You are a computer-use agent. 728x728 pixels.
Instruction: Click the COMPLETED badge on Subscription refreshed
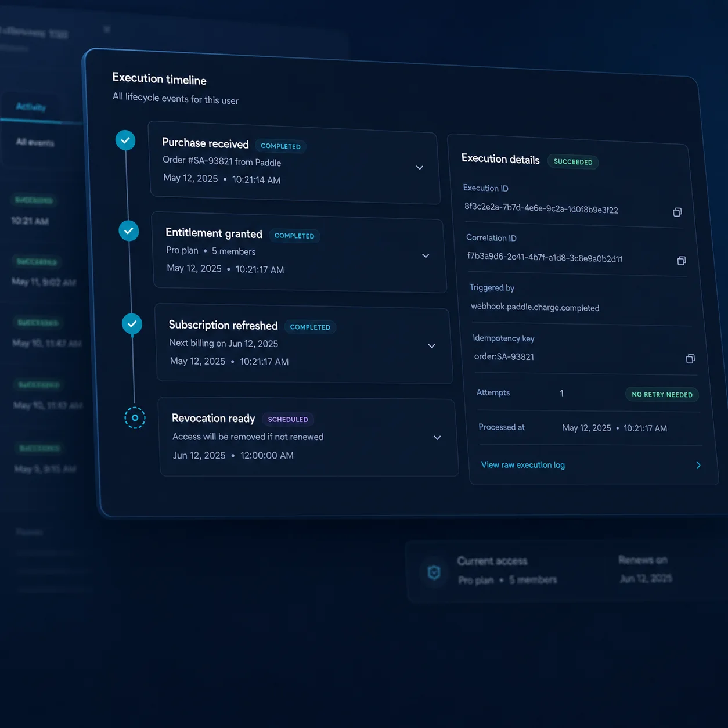pos(310,327)
